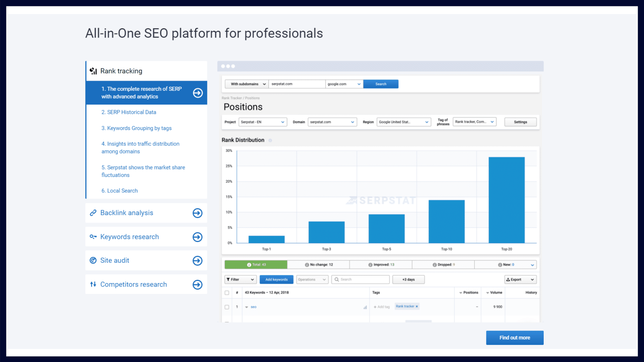Select '4. Insights into traffic distribution' item

[141, 148]
